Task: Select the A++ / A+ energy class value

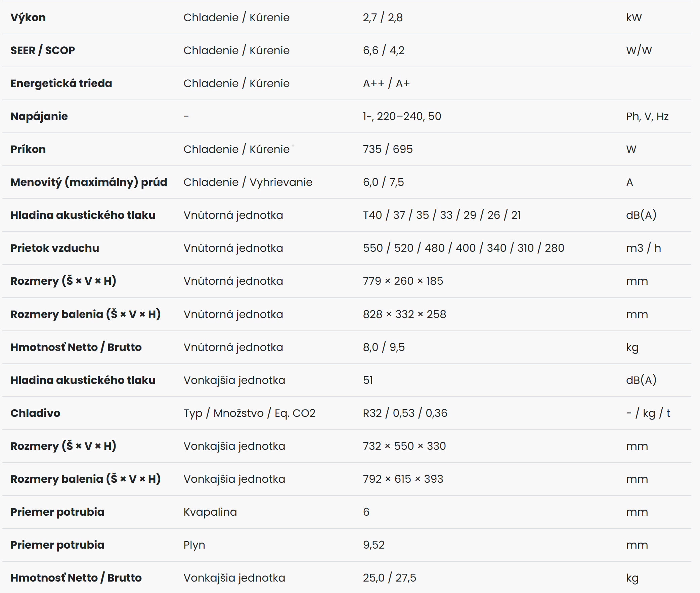Action: [386, 83]
